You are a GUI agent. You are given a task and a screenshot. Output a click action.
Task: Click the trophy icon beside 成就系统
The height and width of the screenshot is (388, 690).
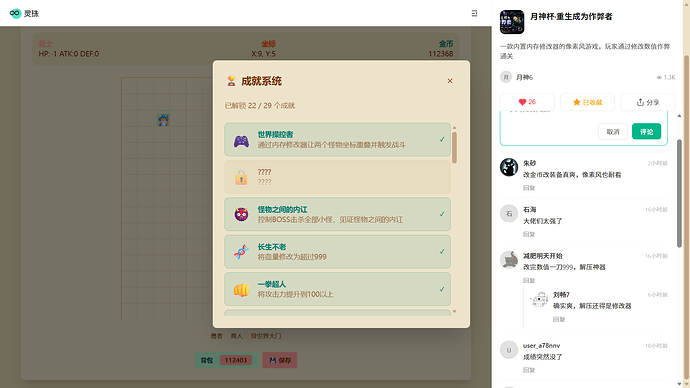(231, 81)
